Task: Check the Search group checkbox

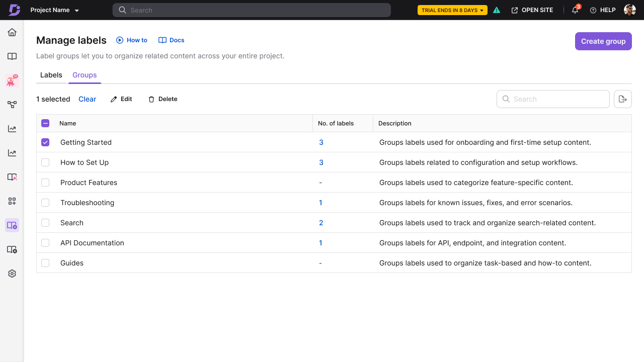Action: [45, 223]
